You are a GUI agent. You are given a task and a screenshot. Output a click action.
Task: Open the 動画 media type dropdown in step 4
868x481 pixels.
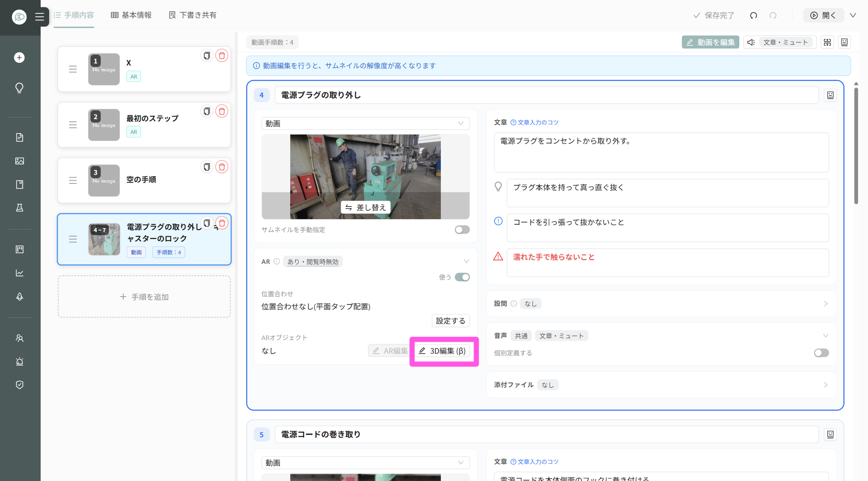(x=365, y=124)
